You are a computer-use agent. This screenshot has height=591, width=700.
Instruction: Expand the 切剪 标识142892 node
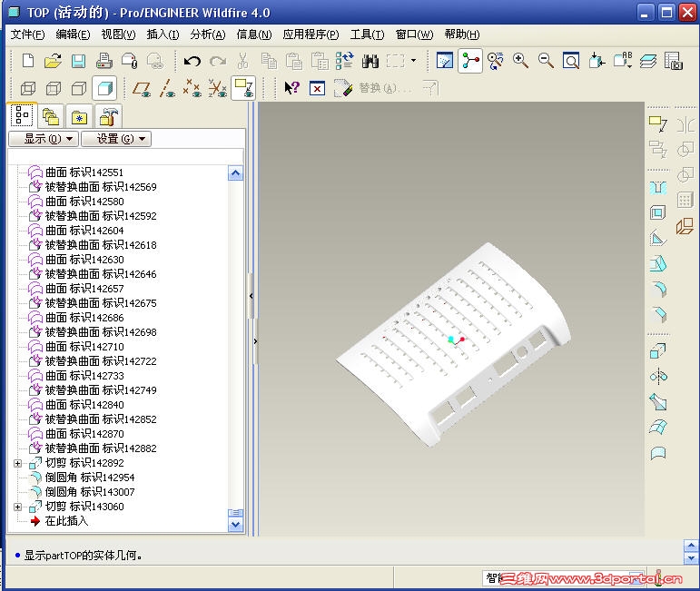point(17,463)
